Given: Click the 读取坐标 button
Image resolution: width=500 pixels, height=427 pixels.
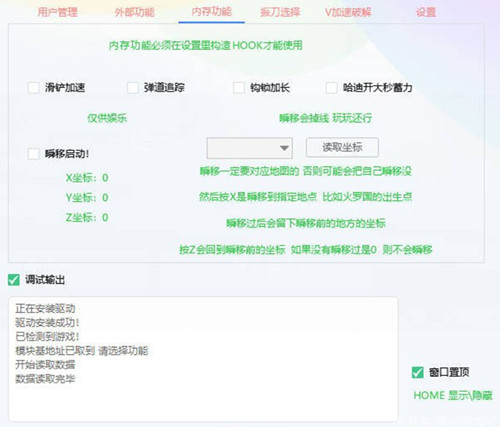Looking at the screenshot, I should coord(342,147).
